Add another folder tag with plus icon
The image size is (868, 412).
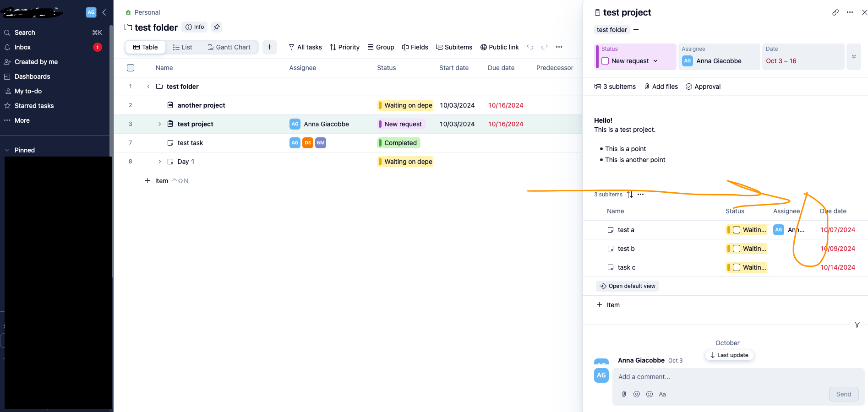pyautogui.click(x=636, y=30)
